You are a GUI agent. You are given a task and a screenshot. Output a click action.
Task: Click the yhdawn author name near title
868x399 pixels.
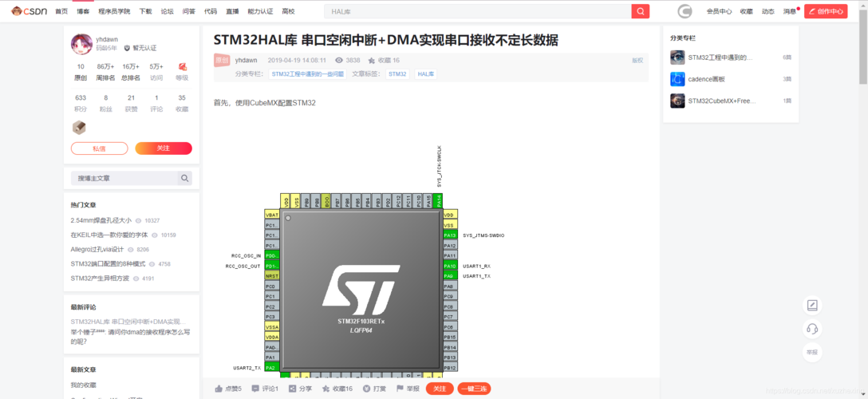pos(246,61)
